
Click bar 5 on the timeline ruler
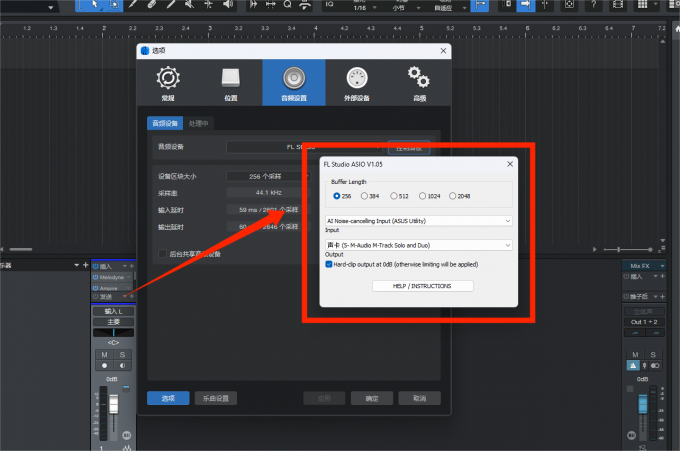tap(421, 28)
